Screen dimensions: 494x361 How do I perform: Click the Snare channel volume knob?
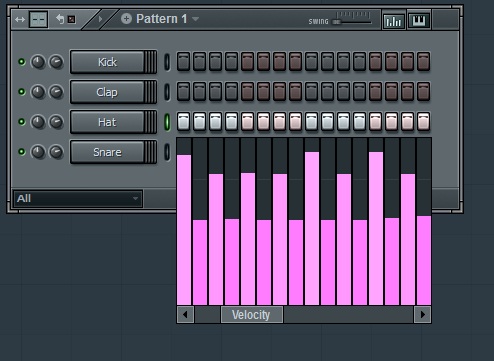56,152
